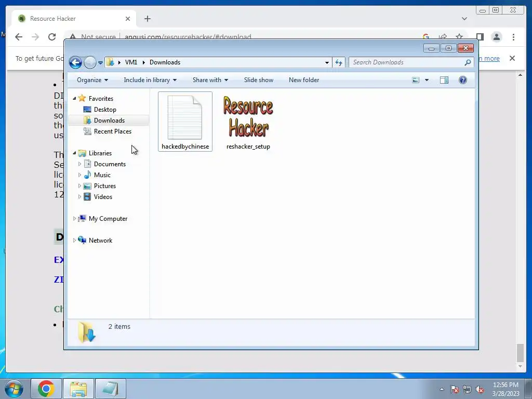
Task: Close the Resource Hacker tab
Action: [128, 19]
